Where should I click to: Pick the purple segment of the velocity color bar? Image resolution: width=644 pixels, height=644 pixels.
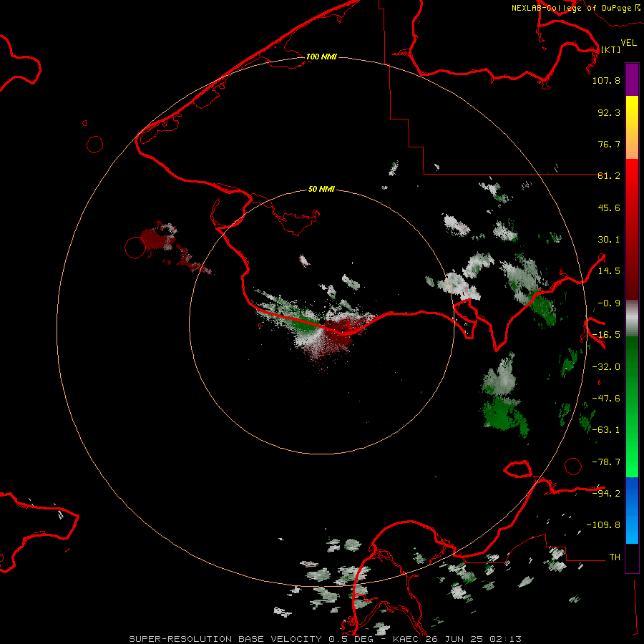(632, 79)
